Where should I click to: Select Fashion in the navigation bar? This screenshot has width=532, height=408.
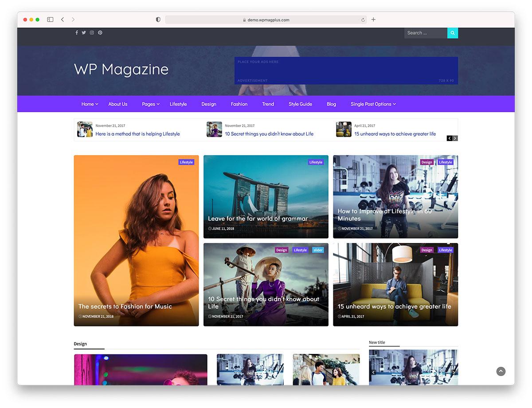click(x=239, y=104)
